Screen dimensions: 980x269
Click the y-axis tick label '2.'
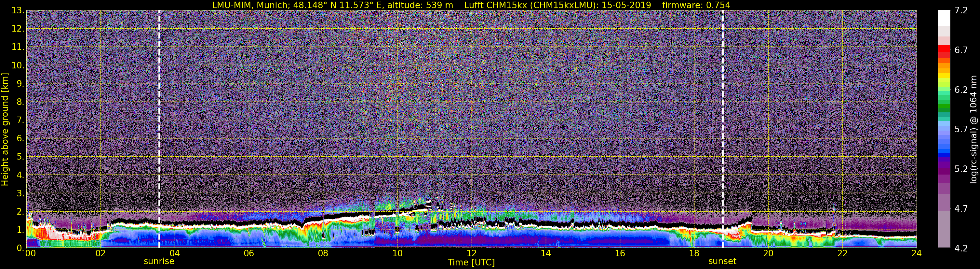pos(20,211)
